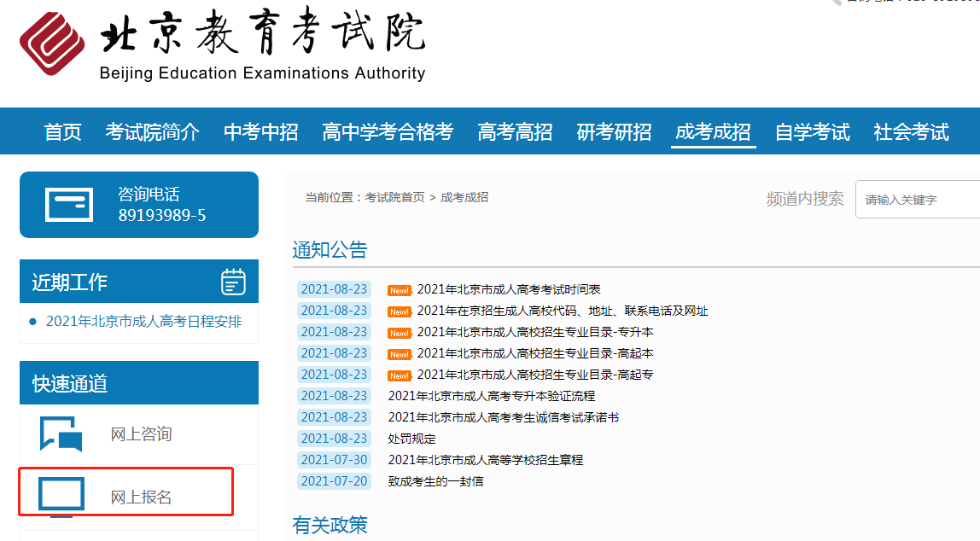The image size is (980, 541).
Task: Click the calendar icon beside 近期工作
Action: click(233, 282)
